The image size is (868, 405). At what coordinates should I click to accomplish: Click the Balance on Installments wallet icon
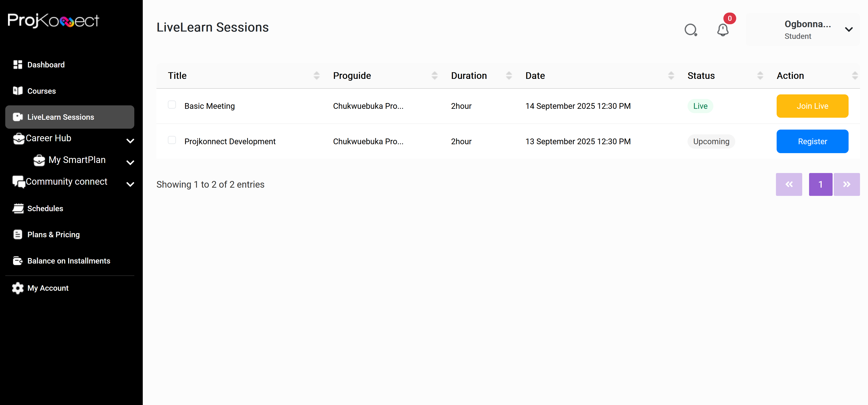(18, 261)
